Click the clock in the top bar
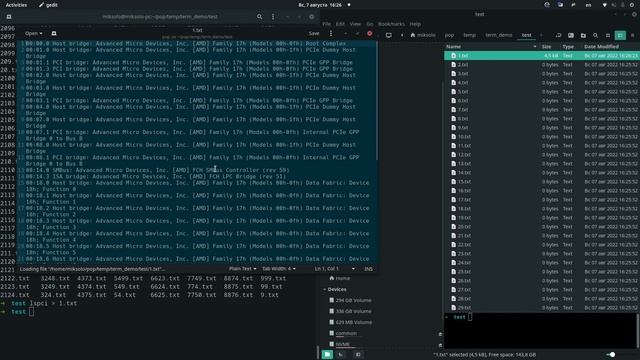 click(x=320, y=5)
